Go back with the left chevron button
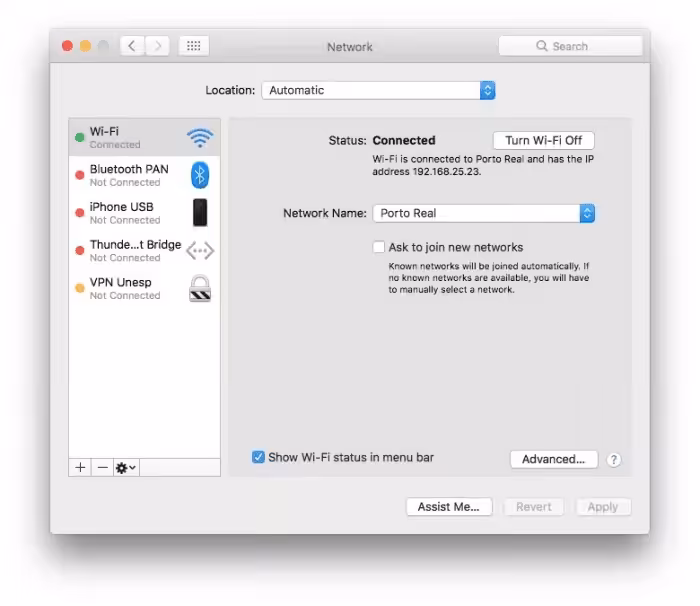Screen dimensions: 700x606 pyautogui.click(x=132, y=46)
